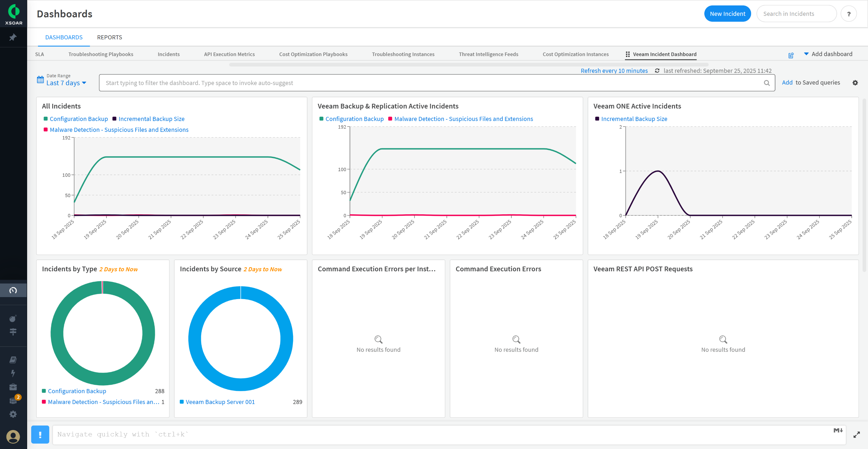Click the pin icon in sidebar
The image size is (868, 449).
[13, 37]
